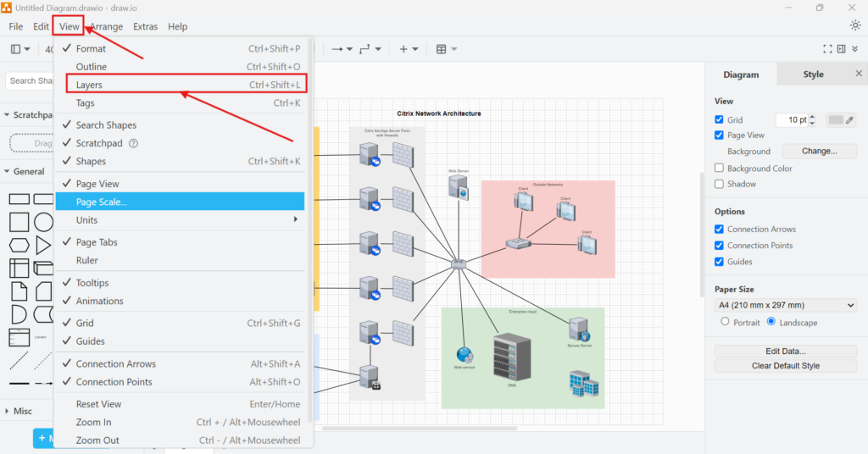Enable the Shadow checkbox

point(720,184)
